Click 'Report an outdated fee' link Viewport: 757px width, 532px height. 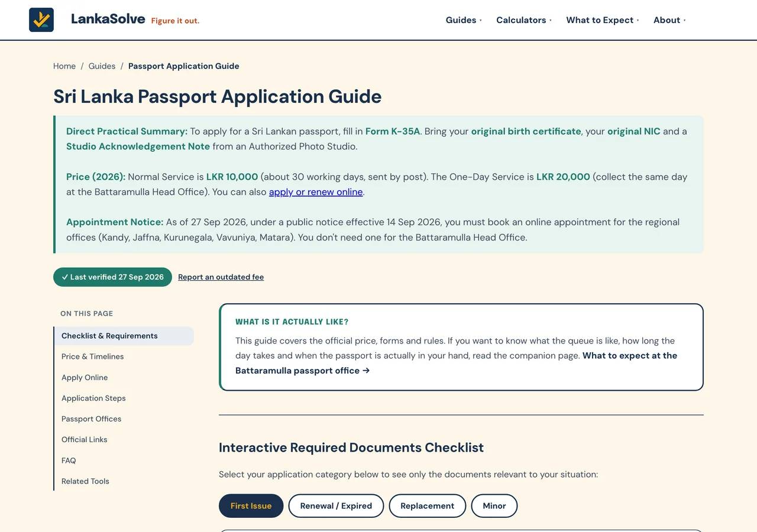pos(221,277)
